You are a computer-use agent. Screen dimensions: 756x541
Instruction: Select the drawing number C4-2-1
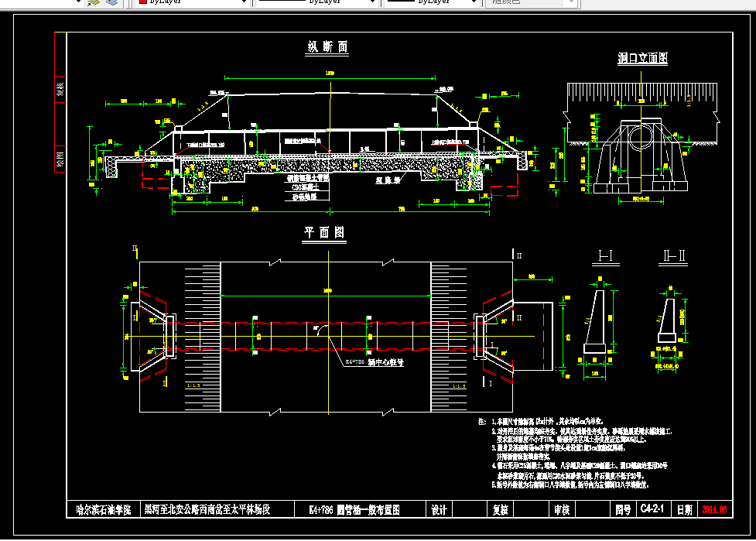652,508
